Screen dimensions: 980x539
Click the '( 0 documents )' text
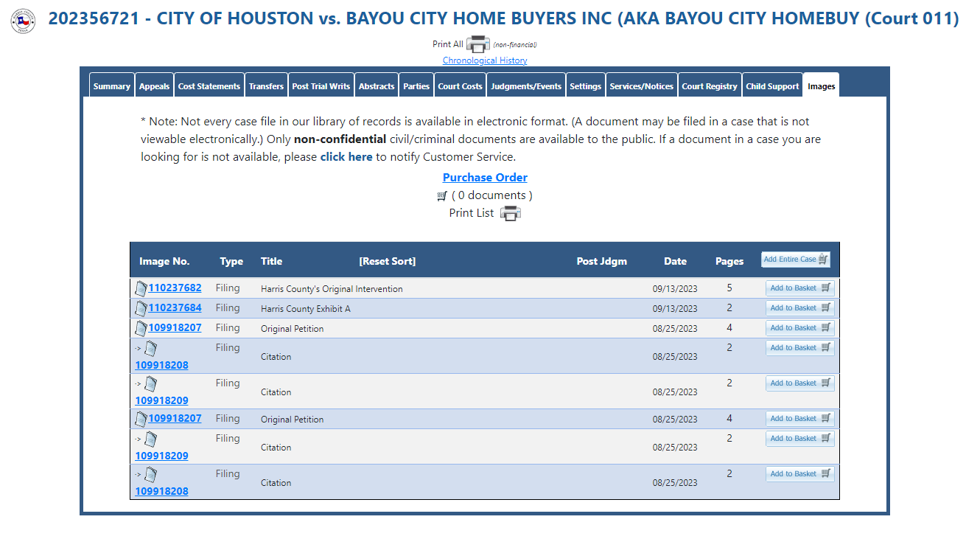tap(492, 195)
